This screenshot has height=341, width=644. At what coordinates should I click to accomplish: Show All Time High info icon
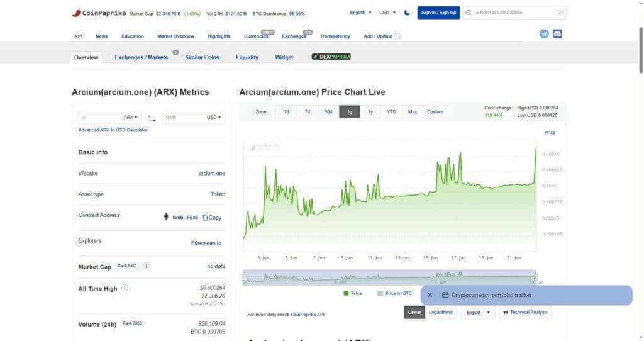point(125,288)
